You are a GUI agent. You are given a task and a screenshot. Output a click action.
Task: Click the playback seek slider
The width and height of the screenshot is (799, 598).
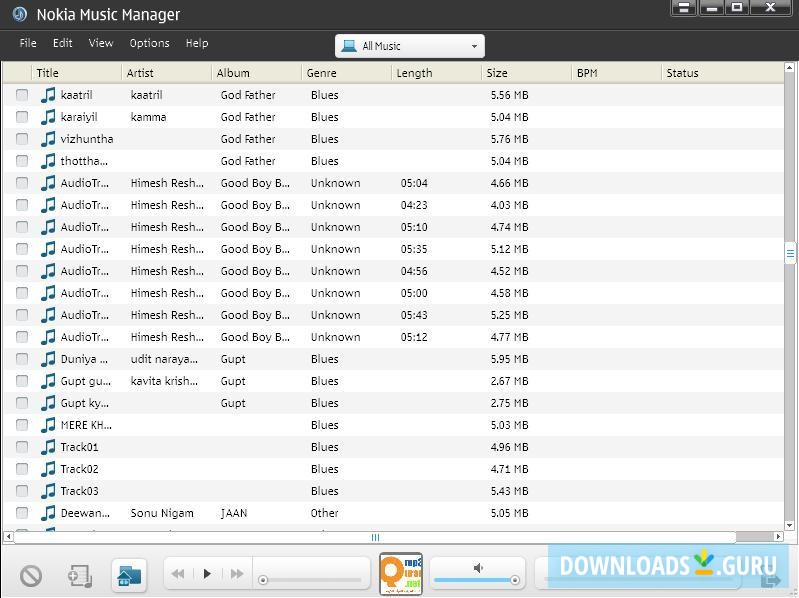coord(312,580)
